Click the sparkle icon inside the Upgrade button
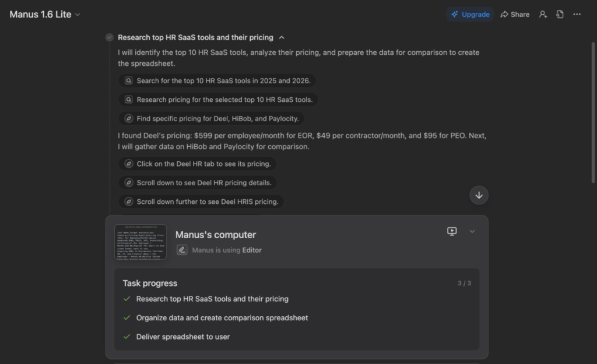This screenshot has width=597, height=364. tap(454, 14)
